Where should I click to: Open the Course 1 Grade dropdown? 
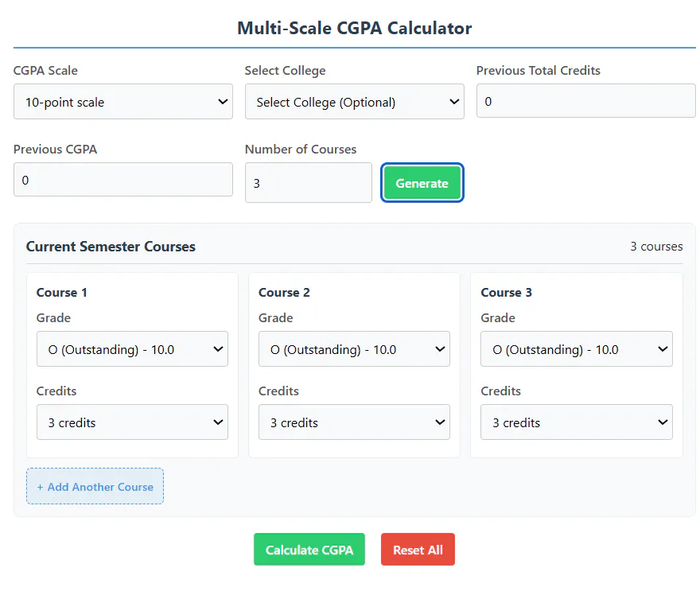132,349
